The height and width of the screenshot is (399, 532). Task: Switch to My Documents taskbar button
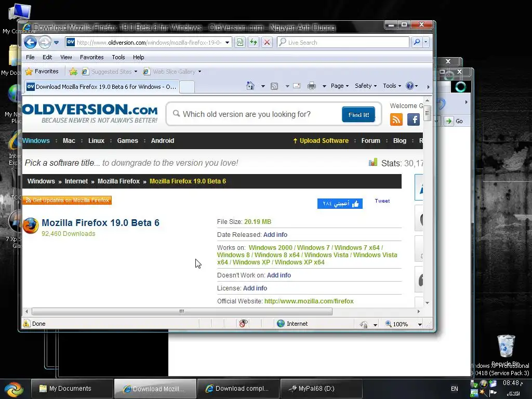72,389
